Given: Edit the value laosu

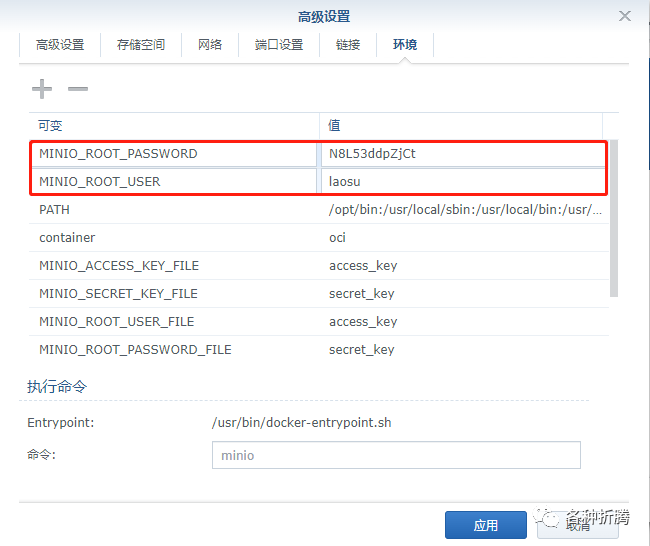Looking at the screenshot, I should coord(463,182).
